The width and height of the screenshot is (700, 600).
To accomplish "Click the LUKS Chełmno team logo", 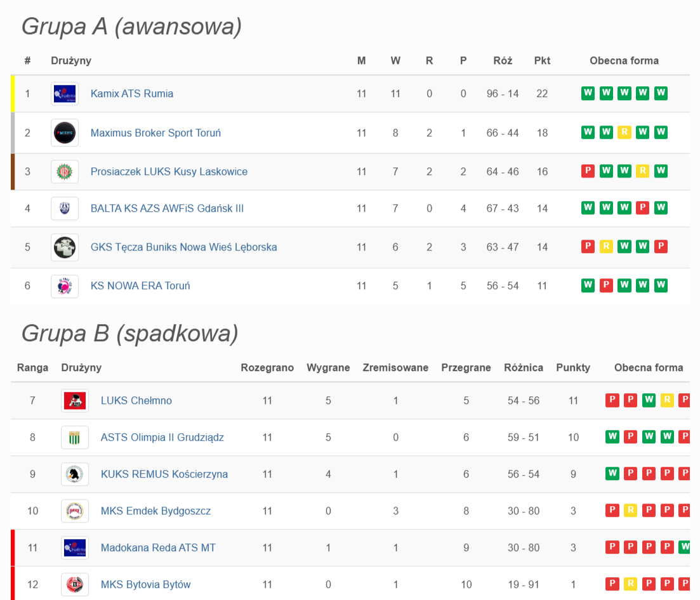I will tap(75, 401).
